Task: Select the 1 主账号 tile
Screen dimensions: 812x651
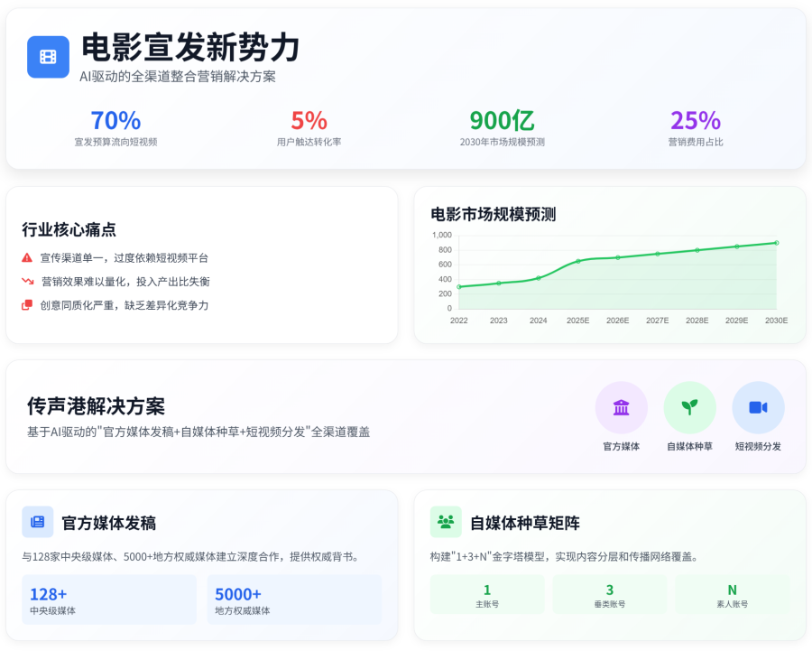Action: [x=487, y=595]
